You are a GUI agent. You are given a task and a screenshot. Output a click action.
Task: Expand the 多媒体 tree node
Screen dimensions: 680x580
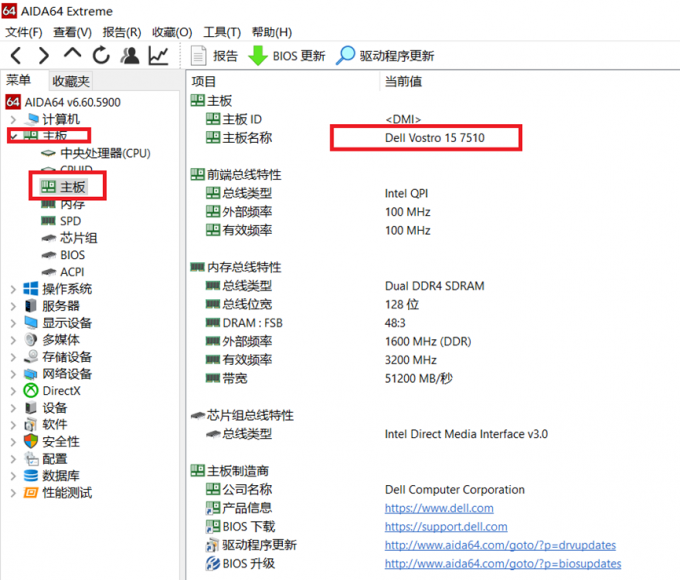coord(13,340)
